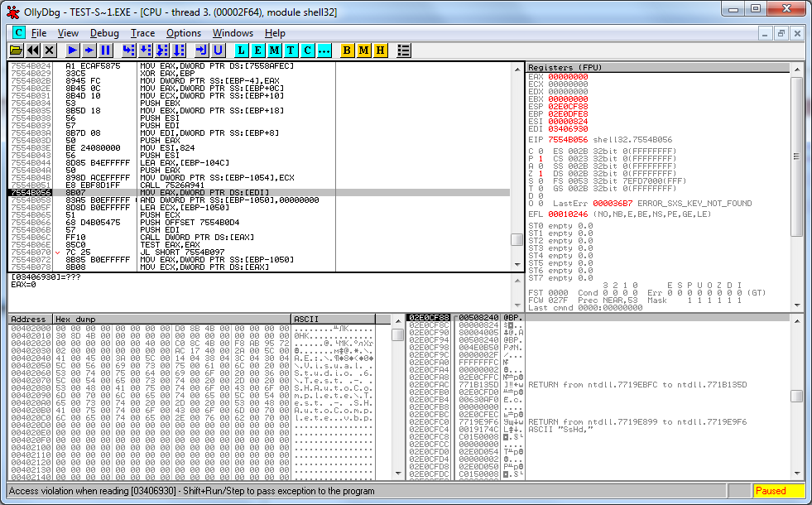Show the Memory map (blue M icon)

[x=274, y=50]
